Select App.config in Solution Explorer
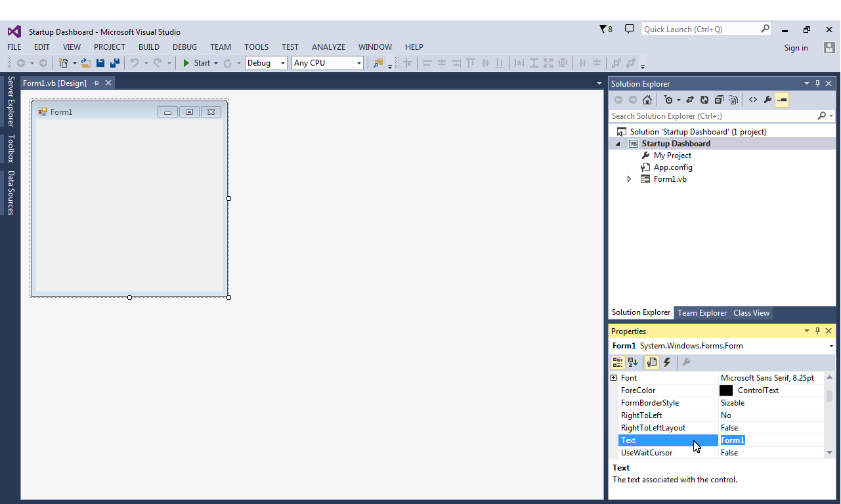 pyautogui.click(x=673, y=167)
